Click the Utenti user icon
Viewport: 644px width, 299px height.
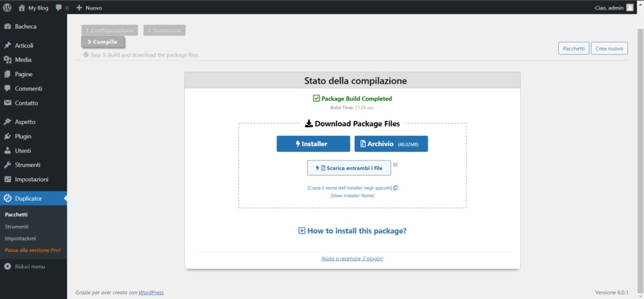click(8, 151)
